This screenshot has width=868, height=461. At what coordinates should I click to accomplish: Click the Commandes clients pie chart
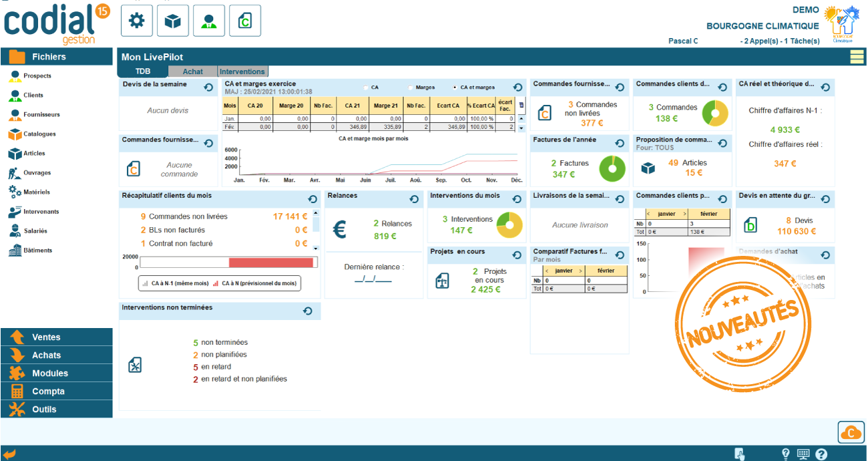pyautogui.click(x=715, y=113)
